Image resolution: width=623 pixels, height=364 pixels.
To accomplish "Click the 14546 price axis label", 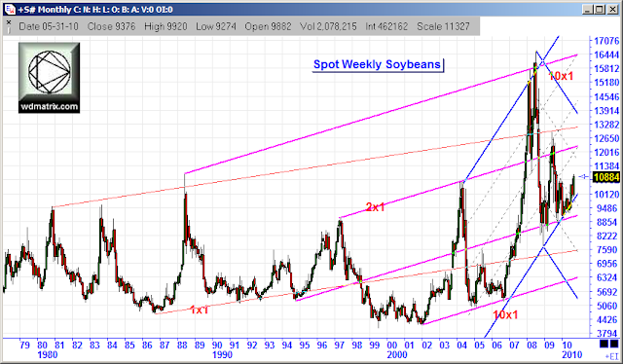I will point(605,97).
